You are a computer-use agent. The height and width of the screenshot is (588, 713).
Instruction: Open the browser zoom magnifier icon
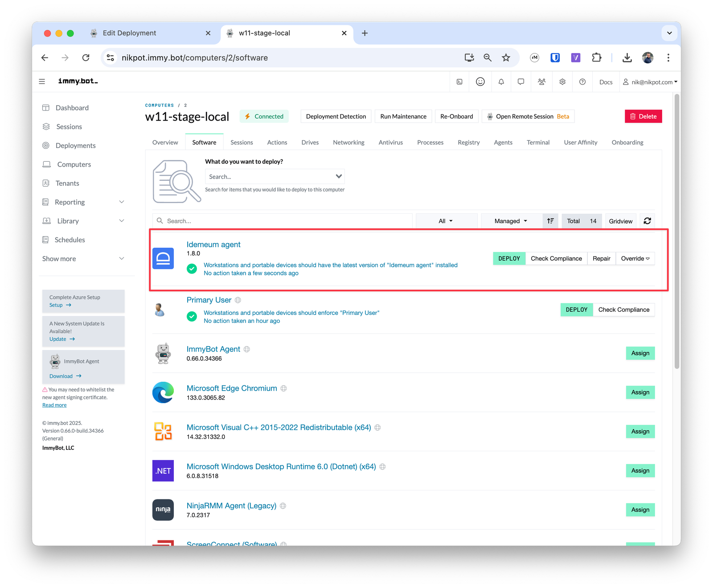(x=488, y=57)
